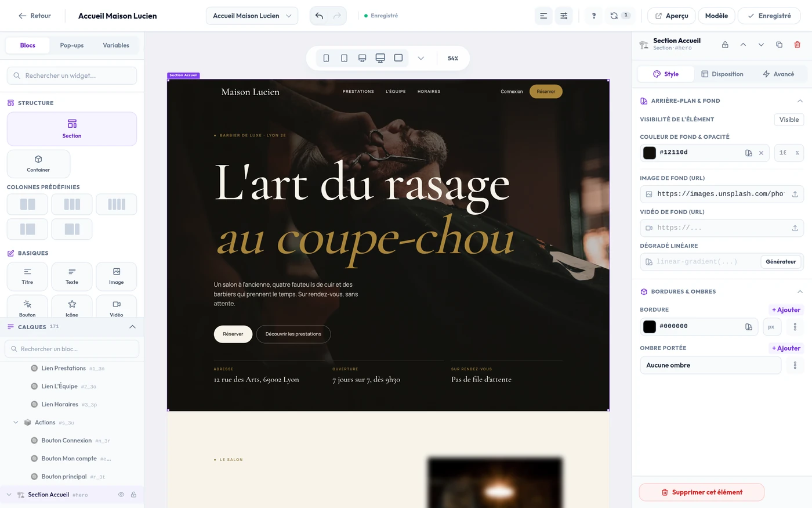Collapse the Bordures & Ombres section
Image resolution: width=812 pixels, height=508 pixels.
(x=800, y=291)
